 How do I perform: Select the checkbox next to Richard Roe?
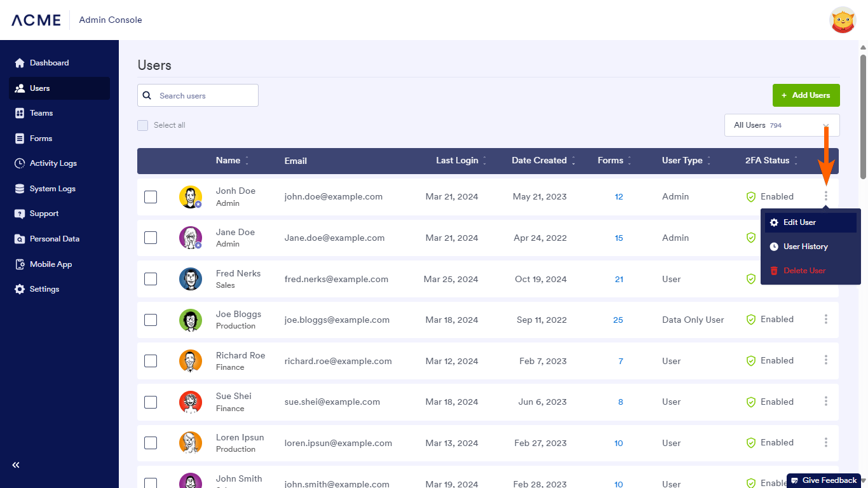(151, 361)
